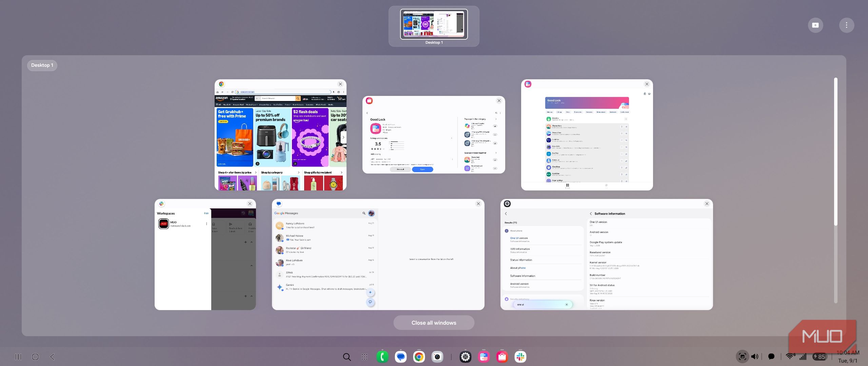Open Slack icon in taskbar
This screenshot has height=366, width=868.
[520, 357]
